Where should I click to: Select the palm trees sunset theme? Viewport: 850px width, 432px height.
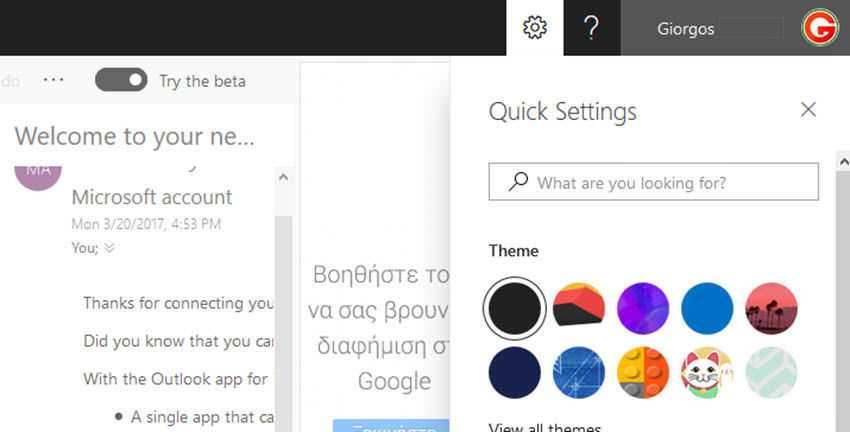(771, 308)
